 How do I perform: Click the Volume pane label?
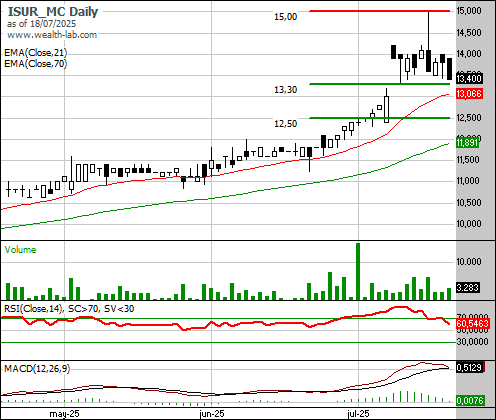click(20, 250)
